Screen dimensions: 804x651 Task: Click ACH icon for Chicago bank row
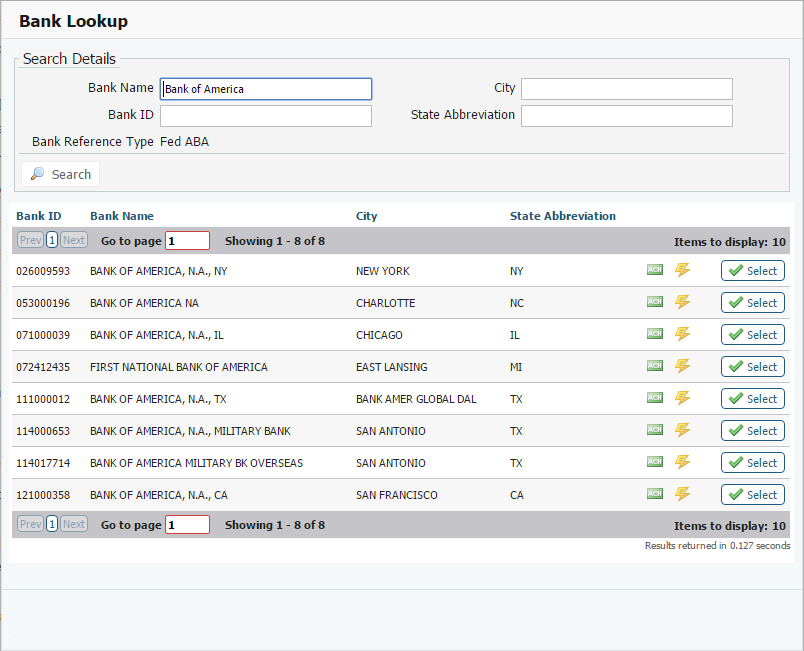[655, 334]
